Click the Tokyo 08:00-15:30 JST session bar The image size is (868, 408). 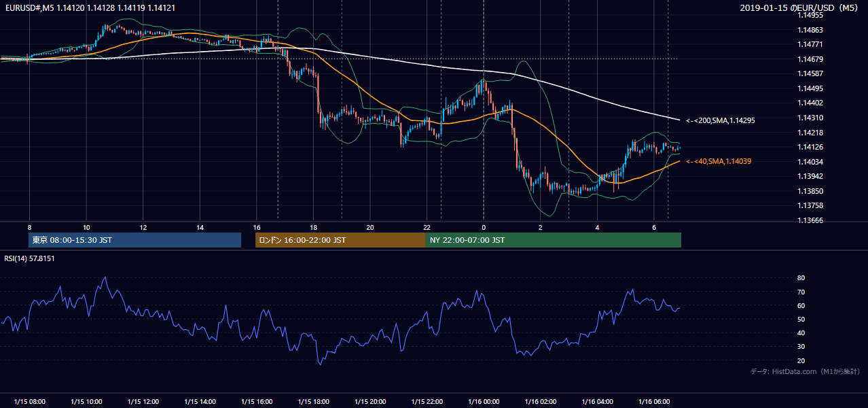click(x=135, y=240)
